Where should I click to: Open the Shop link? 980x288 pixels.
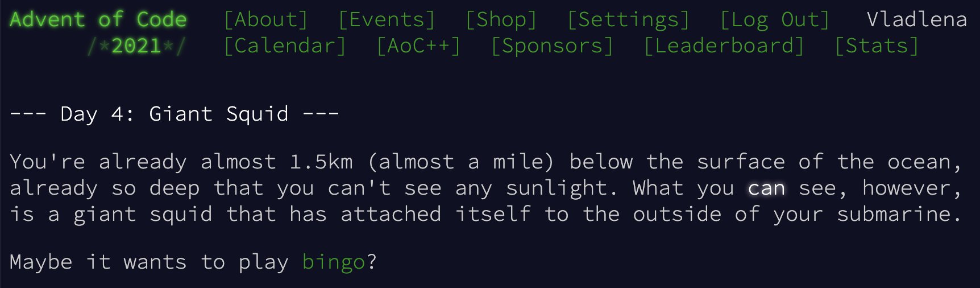click(501, 20)
